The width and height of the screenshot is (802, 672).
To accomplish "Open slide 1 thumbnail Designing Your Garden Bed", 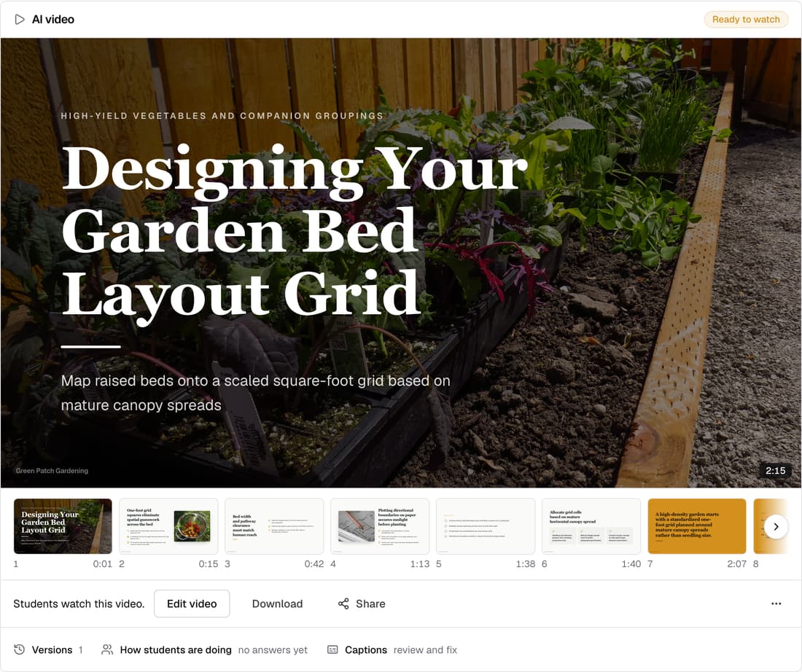I will pyautogui.click(x=63, y=526).
